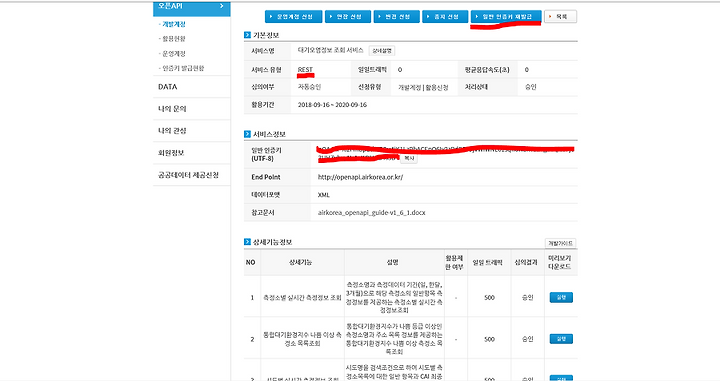Open the 개발가이드 button
Screen dimensions: 720x381
pyautogui.click(x=560, y=243)
